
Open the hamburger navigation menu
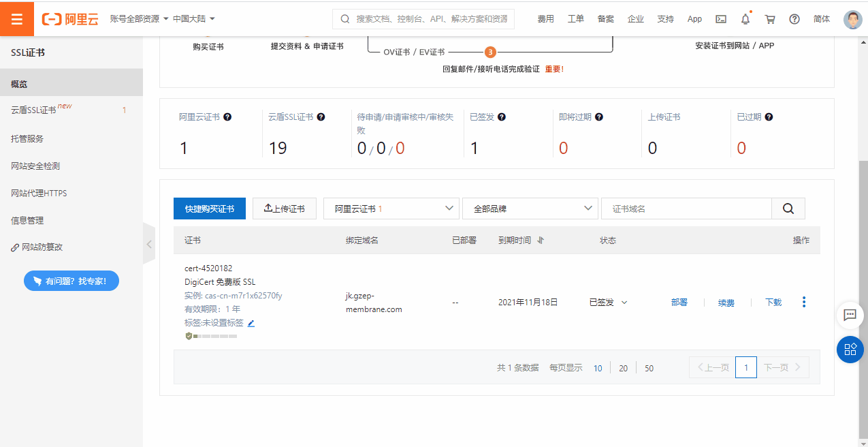click(x=17, y=18)
